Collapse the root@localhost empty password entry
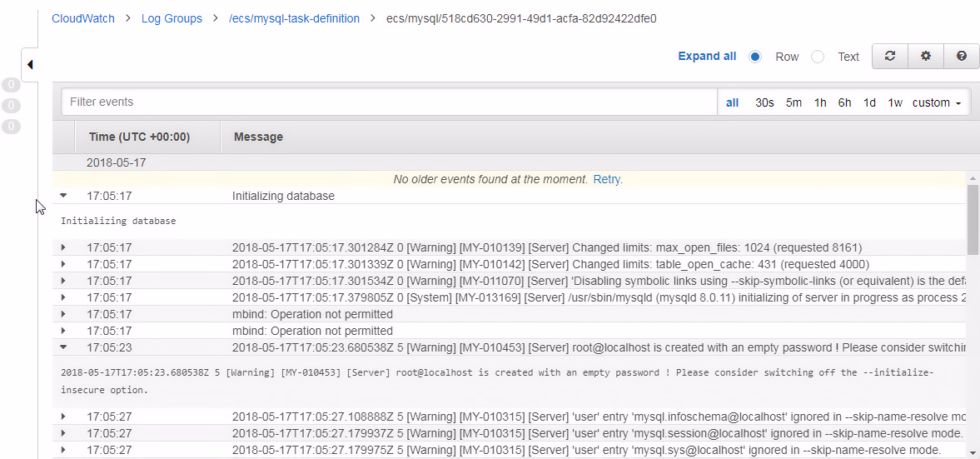This screenshot has width=980, height=459. (x=63, y=347)
